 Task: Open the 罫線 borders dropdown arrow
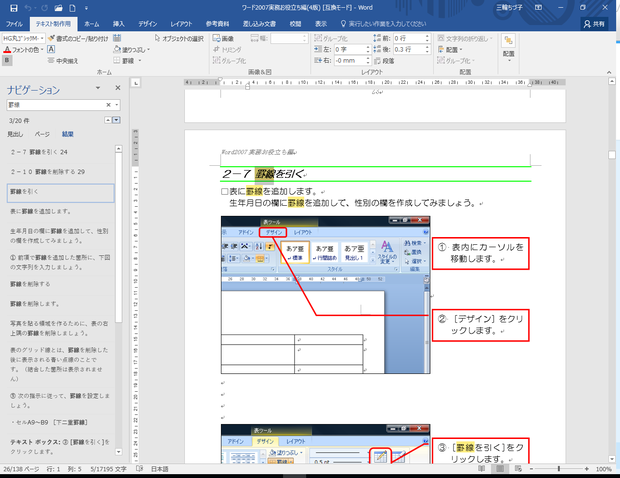pyautogui.click(x=140, y=61)
